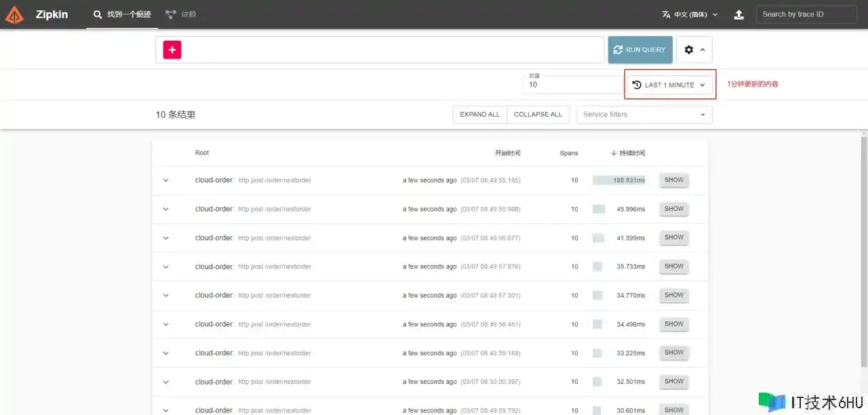
Task: Click the magnifier find-traces icon
Action: tap(98, 14)
